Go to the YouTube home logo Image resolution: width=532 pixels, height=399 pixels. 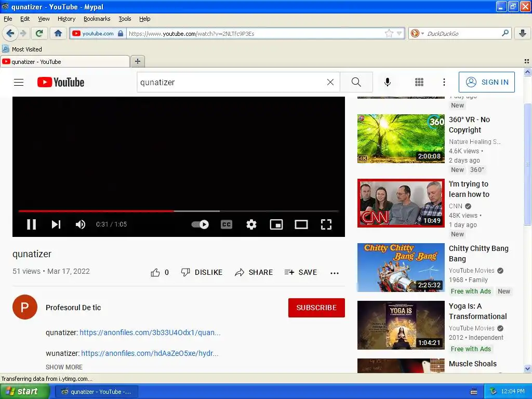tap(61, 82)
